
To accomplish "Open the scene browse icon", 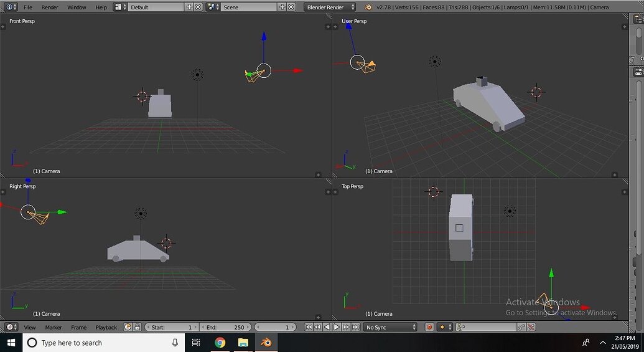I will point(212,7).
